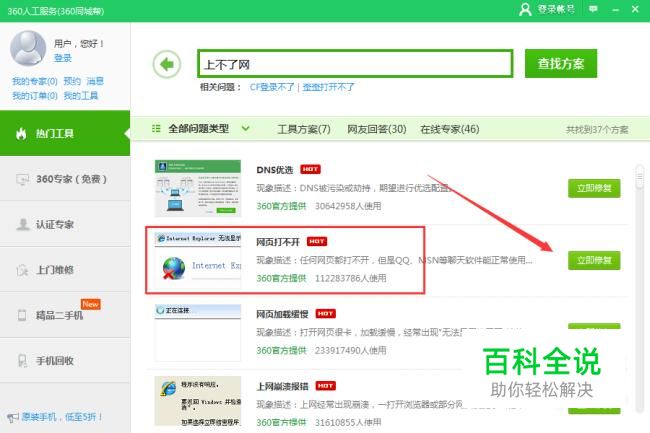Viewport: 650px width, 433px height.
Task: Click 立即修复 for 网页打不开
Action: (594, 260)
